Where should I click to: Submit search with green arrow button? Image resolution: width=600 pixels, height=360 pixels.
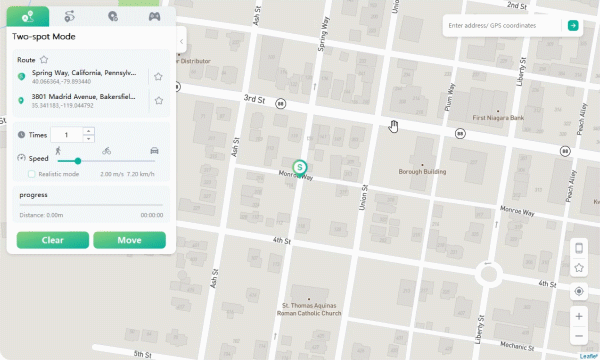coord(573,26)
